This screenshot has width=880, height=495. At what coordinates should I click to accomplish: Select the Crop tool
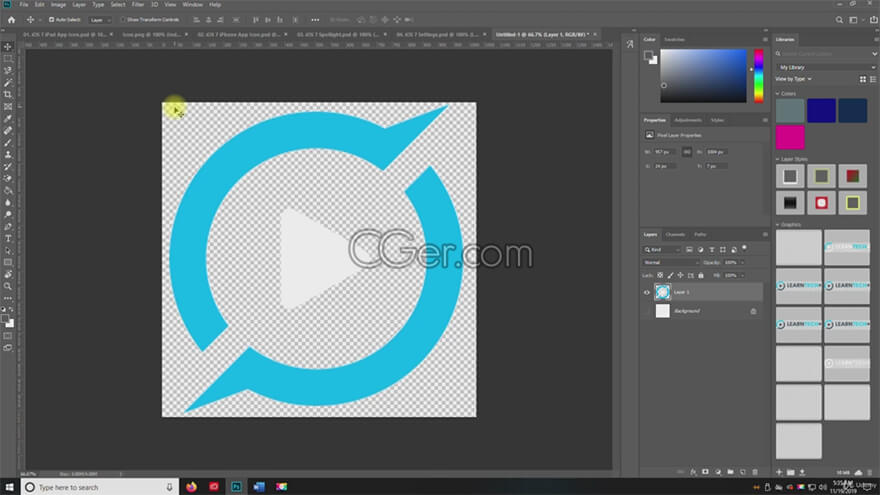coord(8,94)
